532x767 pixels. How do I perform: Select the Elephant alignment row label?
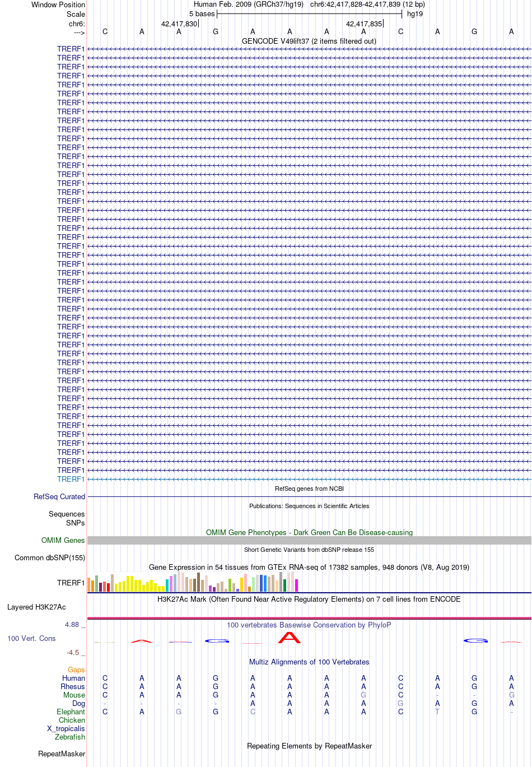coord(71,712)
